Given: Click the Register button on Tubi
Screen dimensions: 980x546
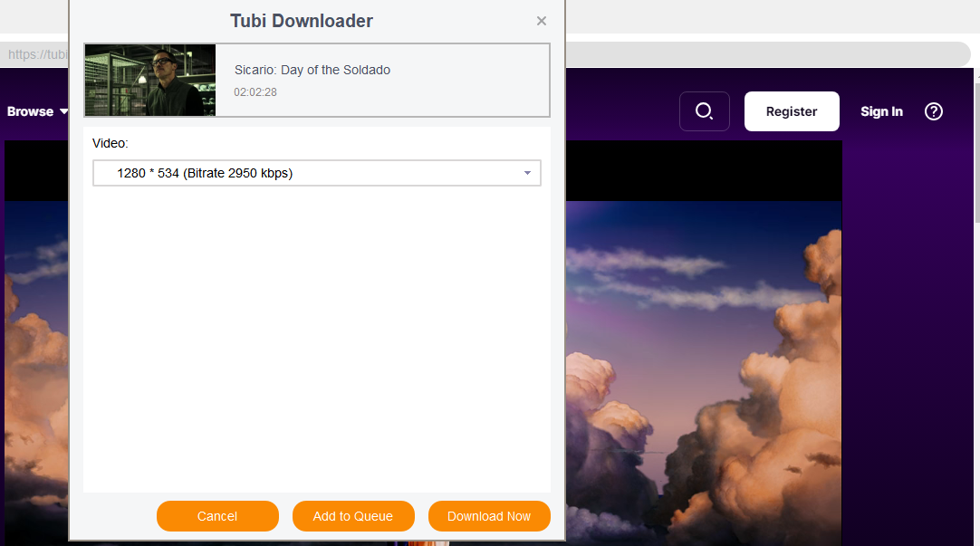Looking at the screenshot, I should (x=792, y=111).
